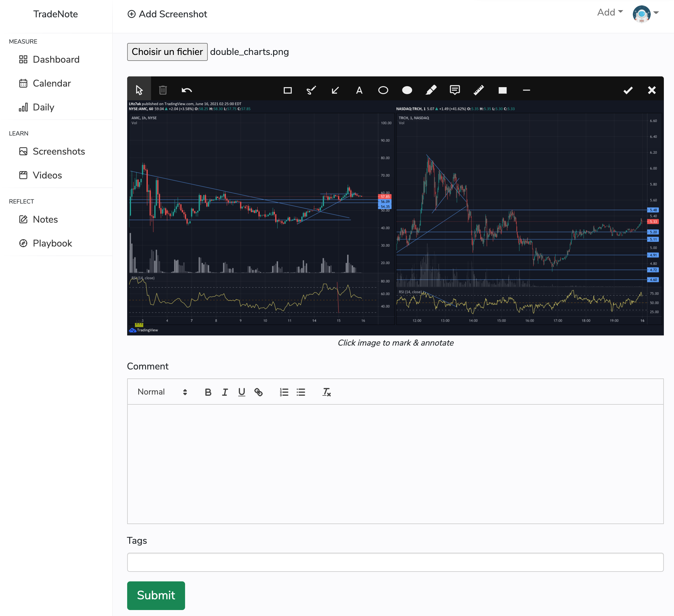Select the highlighter marker tool
This screenshot has width=674, height=616.
pyautogui.click(x=431, y=90)
